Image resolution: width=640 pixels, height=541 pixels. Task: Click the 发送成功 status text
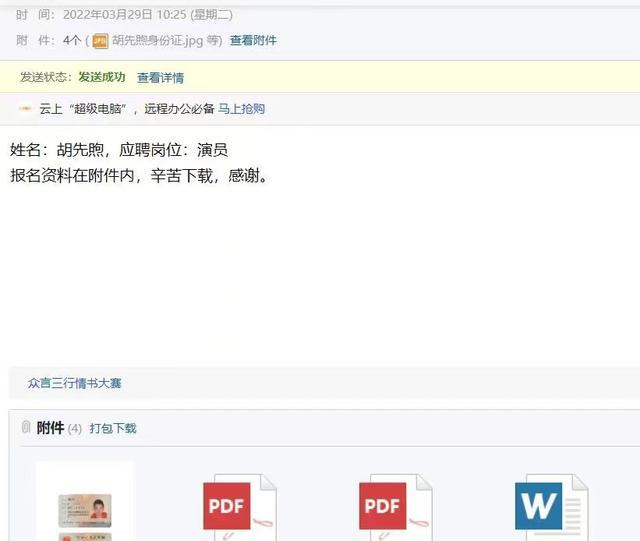(102, 77)
